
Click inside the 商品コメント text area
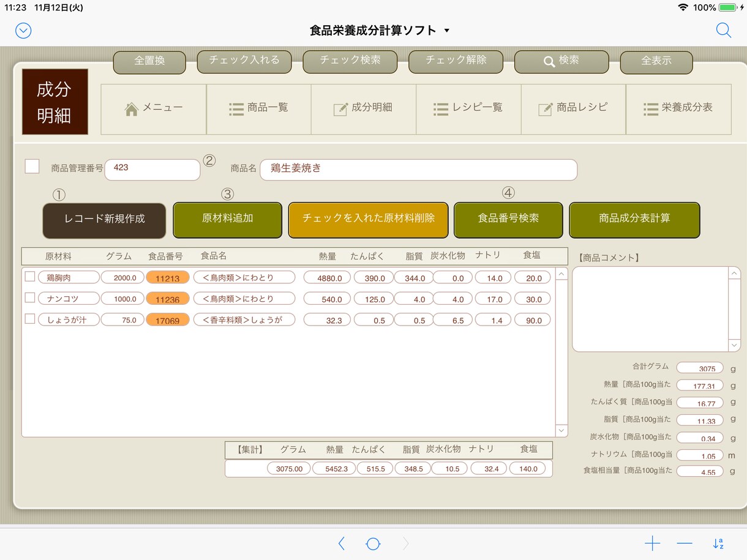click(650, 309)
